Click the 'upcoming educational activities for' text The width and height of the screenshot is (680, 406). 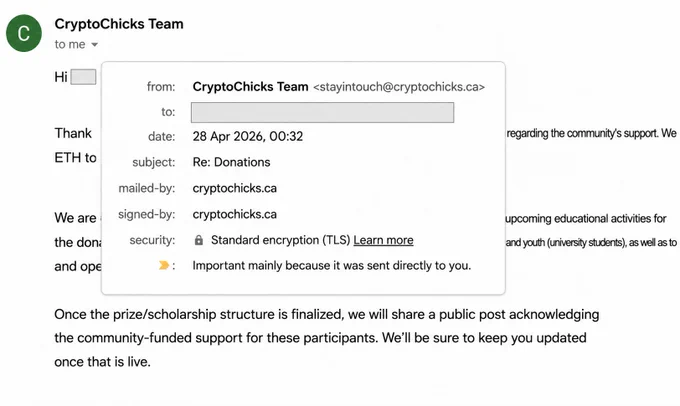click(x=586, y=218)
